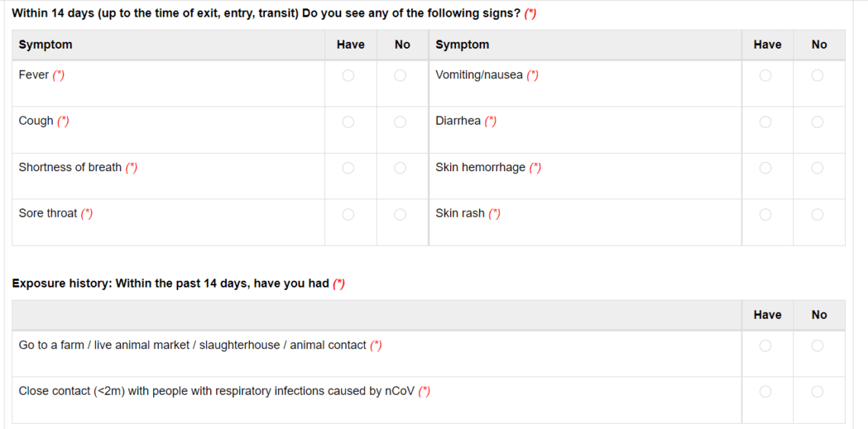Image resolution: width=868 pixels, height=429 pixels.
Task: Choose 'Have' for close contact with nCoV
Action: pos(765,392)
